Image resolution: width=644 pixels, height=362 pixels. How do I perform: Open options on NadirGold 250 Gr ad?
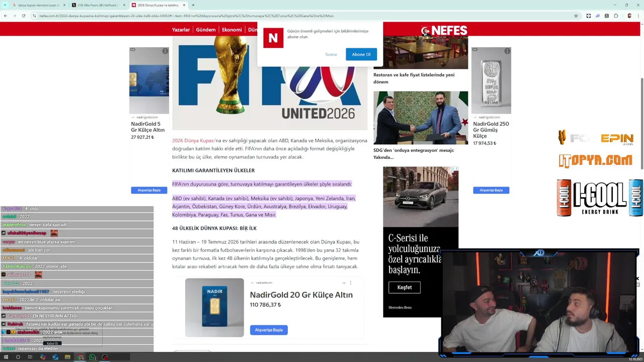pyautogui.click(x=507, y=51)
